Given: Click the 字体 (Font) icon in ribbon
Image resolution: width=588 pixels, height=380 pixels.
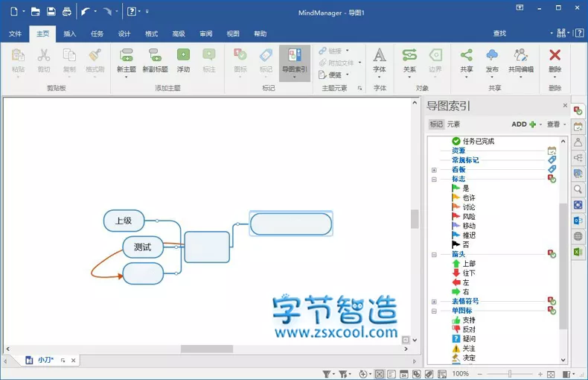Looking at the screenshot, I should [380, 55].
